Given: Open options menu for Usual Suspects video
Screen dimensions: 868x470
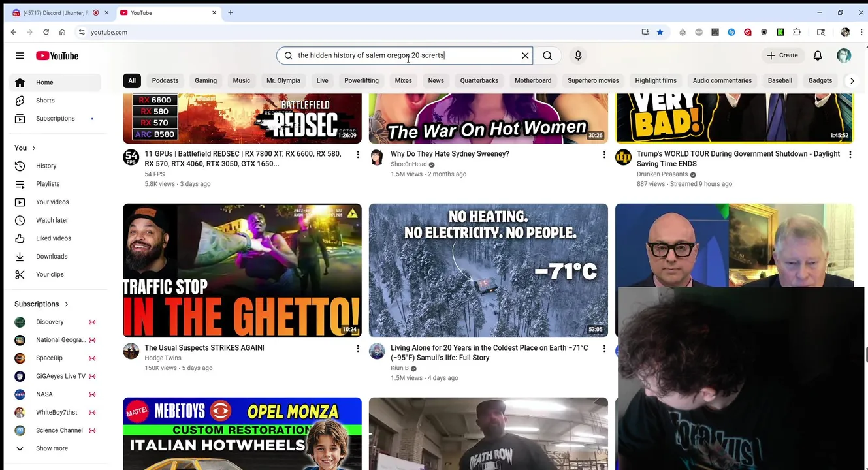Looking at the screenshot, I should 358,349.
